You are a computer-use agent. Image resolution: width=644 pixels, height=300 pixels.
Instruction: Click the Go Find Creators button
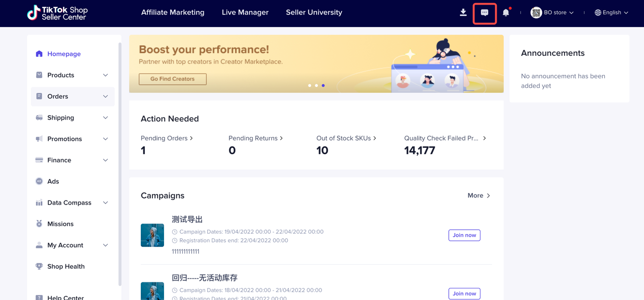click(x=173, y=79)
